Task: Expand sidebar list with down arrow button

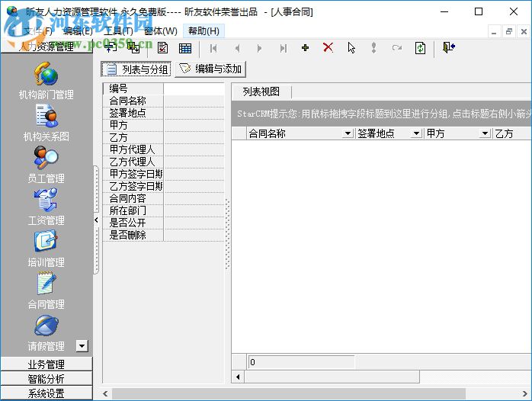Action: coord(82,346)
